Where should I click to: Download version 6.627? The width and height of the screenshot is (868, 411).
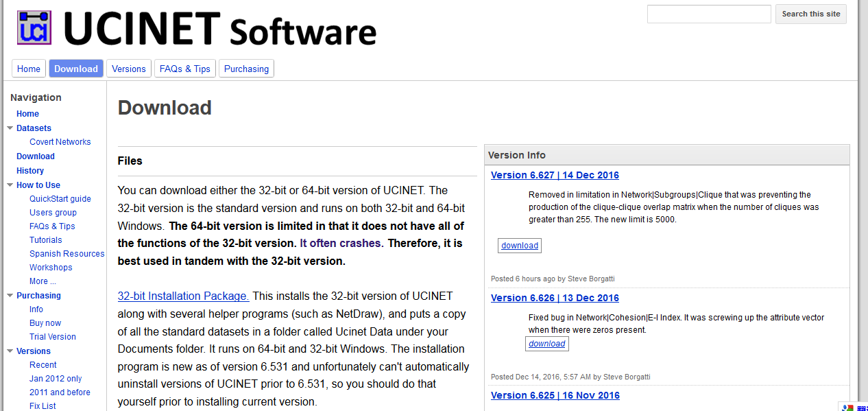[520, 246]
